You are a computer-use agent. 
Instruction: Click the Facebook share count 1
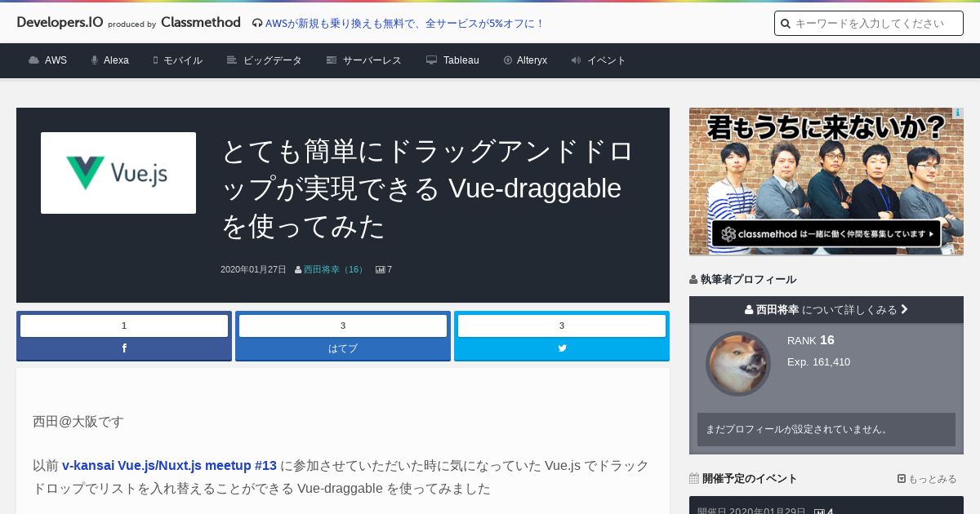click(124, 326)
